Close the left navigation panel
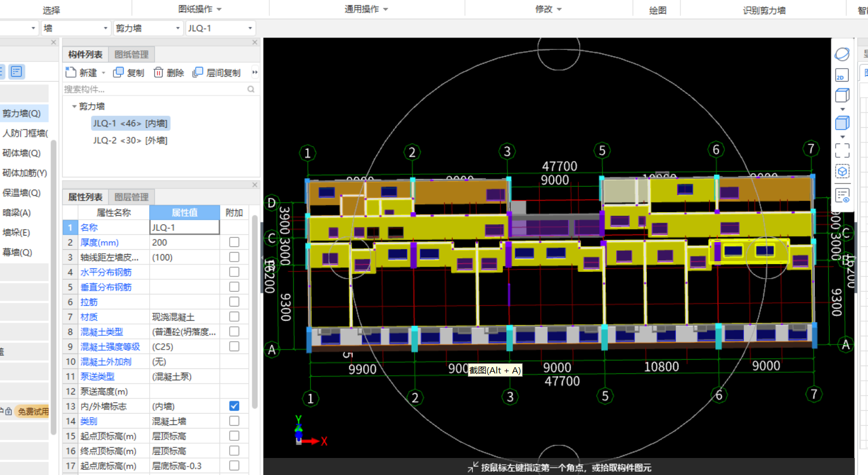This screenshot has width=868, height=475. click(54, 43)
